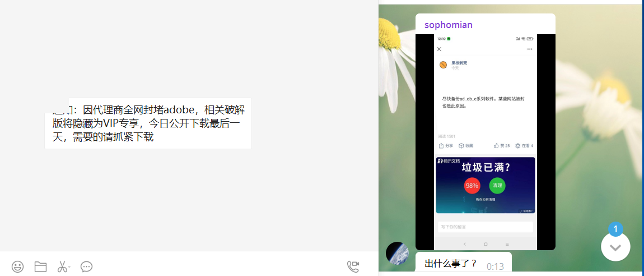Click the X close icon in screenshot
The height and width of the screenshot is (276, 644).
point(439,49)
